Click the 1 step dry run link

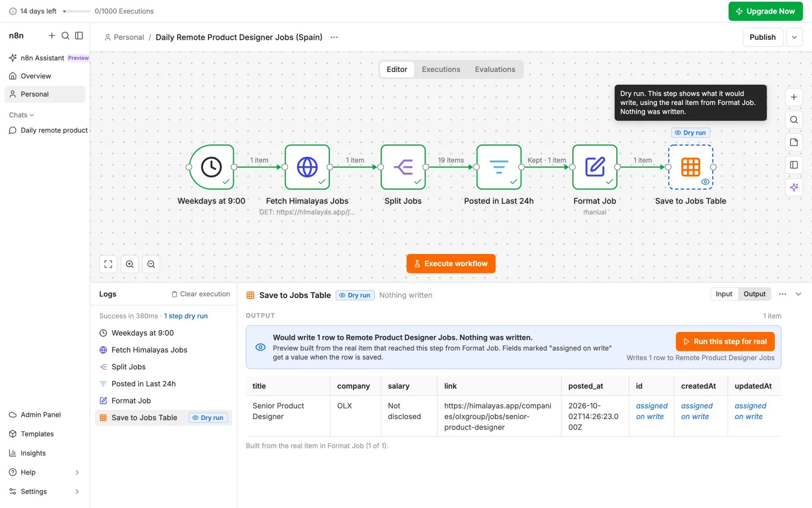186,316
